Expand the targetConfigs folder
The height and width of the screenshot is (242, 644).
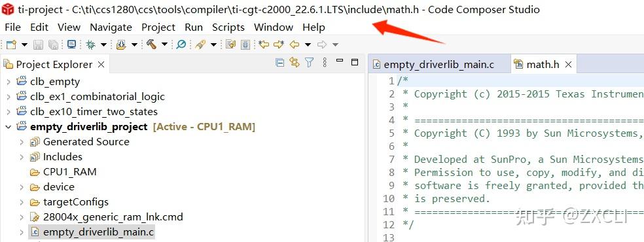point(22,202)
